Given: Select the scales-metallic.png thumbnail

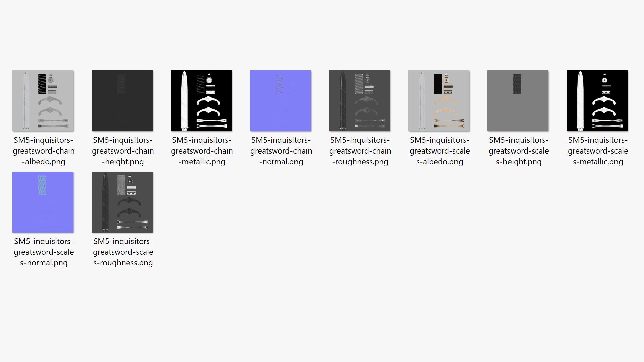Looking at the screenshot, I should [597, 101].
